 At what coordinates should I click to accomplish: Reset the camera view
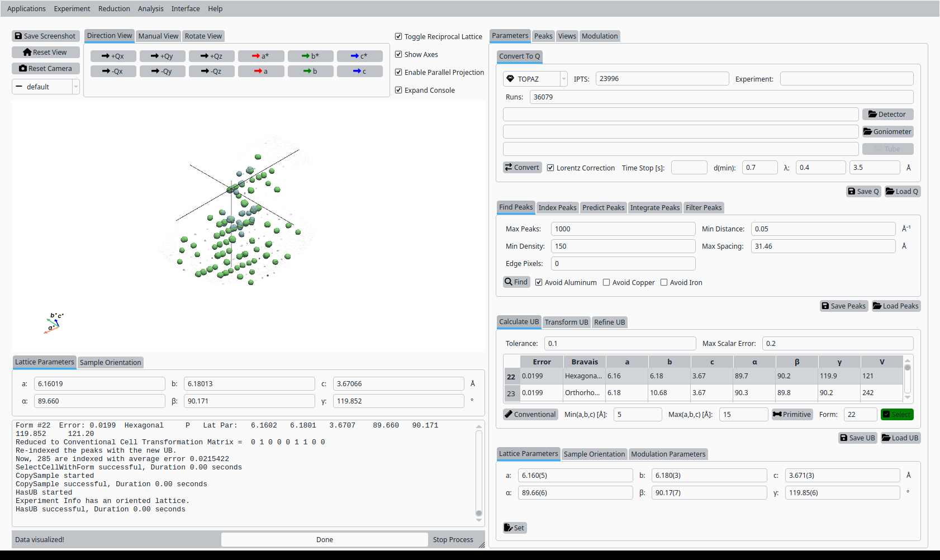pyautogui.click(x=45, y=69)
